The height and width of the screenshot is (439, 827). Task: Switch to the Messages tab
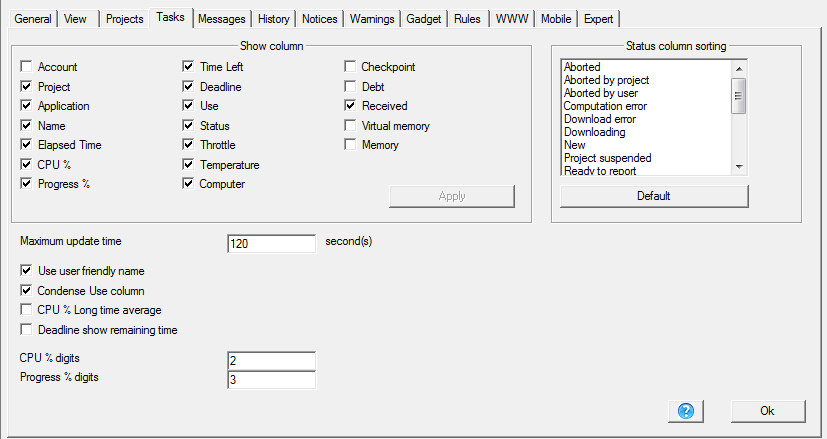point(222,19)
